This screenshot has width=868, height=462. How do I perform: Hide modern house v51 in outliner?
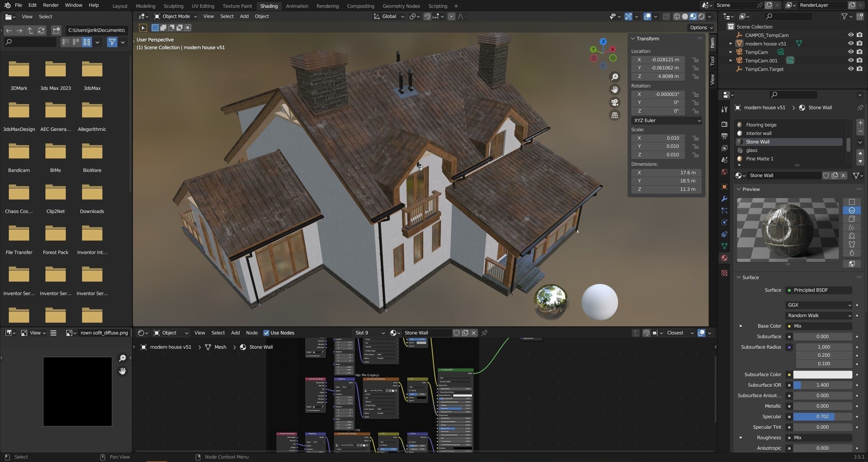click(x=851, y=43)
